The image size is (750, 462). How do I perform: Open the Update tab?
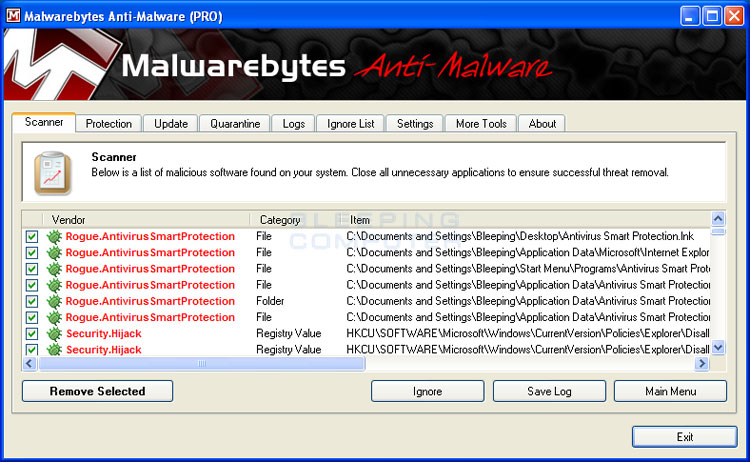(170, 123)
